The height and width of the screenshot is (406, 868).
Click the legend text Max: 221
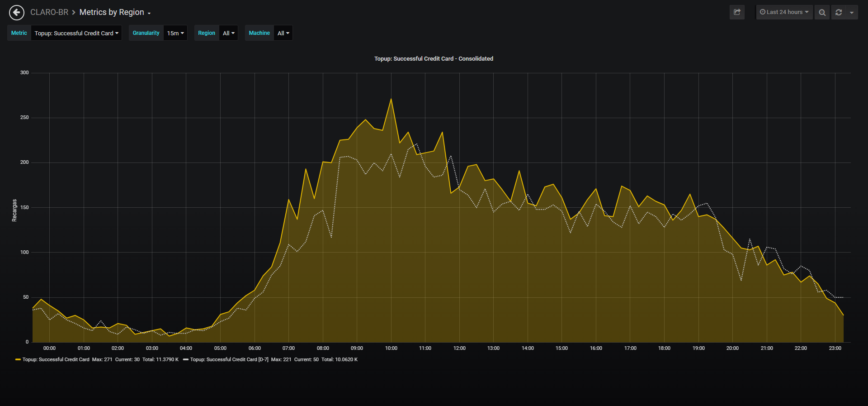pyautogui.click(x=281, y=360)
